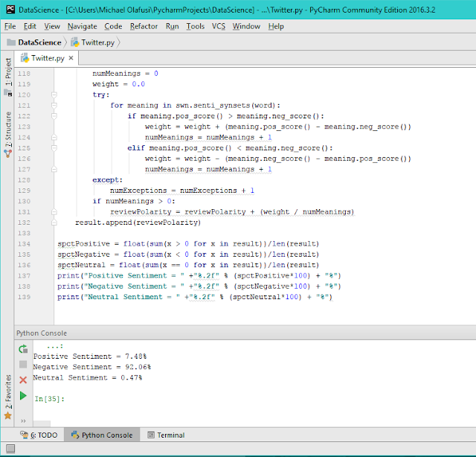Fold end marker on line 124
Screen dimensions: 476x457
(x=54, y=138)
